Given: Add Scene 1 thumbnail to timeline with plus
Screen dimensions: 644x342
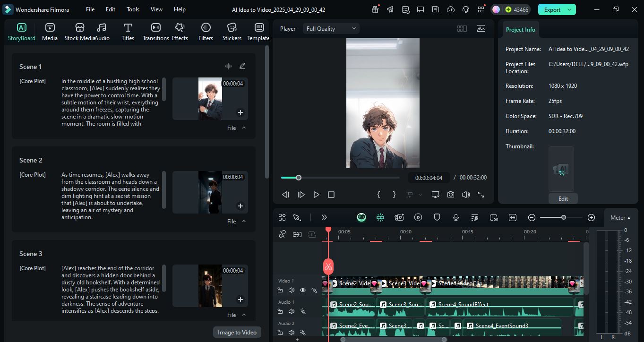Looking at the screenshot, I should coord(240,112).
